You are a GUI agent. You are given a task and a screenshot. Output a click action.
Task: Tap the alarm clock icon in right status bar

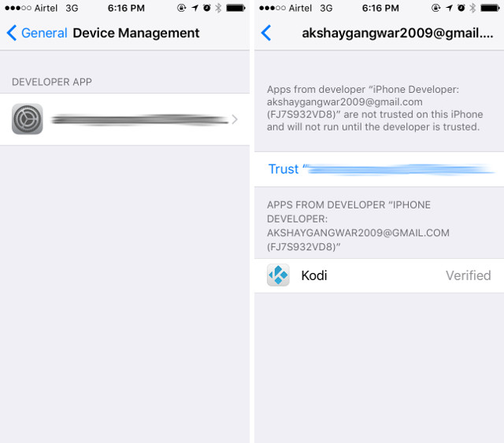(x=461, y=8)
